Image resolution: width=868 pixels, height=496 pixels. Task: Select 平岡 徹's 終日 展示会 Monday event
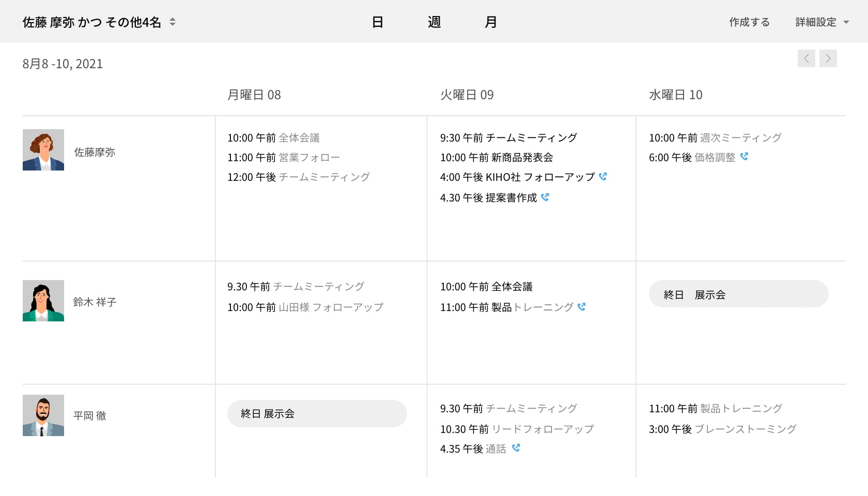317,413
